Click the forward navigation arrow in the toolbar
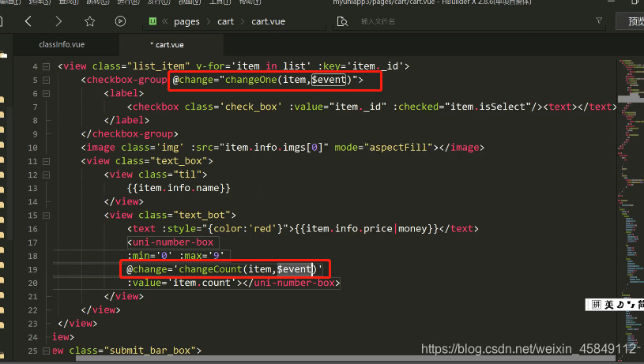This screenshot has height=364, width=644. click(58, 21)
